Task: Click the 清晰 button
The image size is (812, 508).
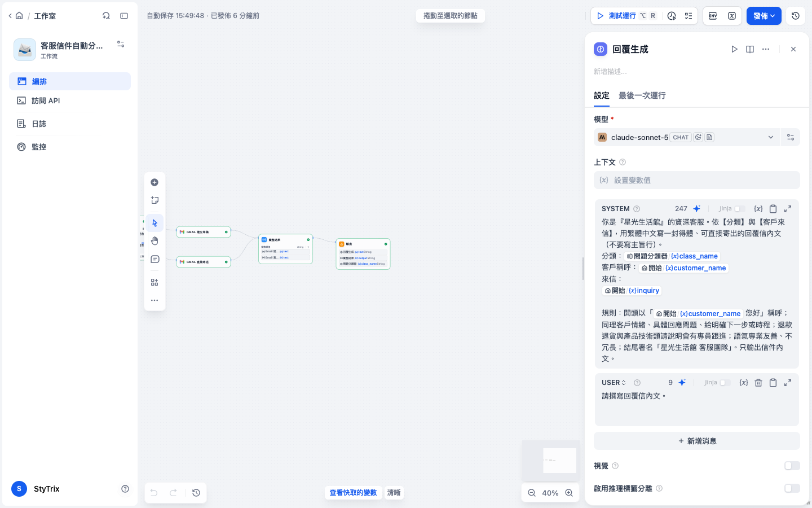Action: click(x=394, y=493)
